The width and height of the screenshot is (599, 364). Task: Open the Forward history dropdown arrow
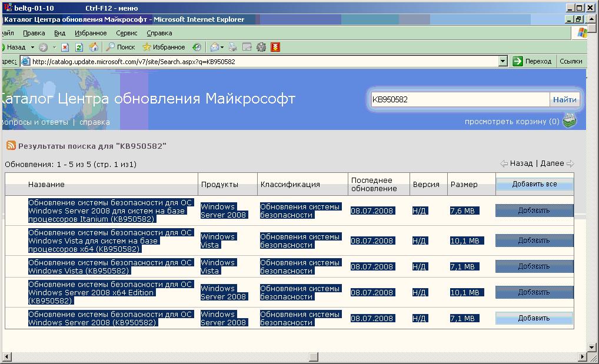click(x=54, y=48)
